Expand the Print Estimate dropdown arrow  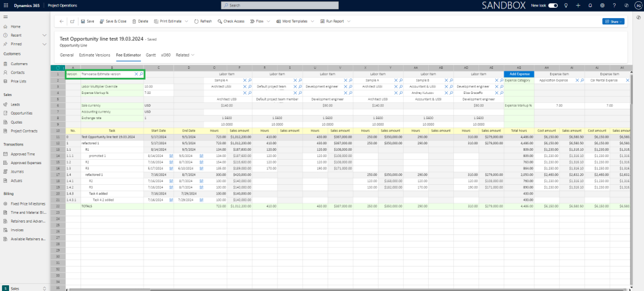click(x=187, y=21)
